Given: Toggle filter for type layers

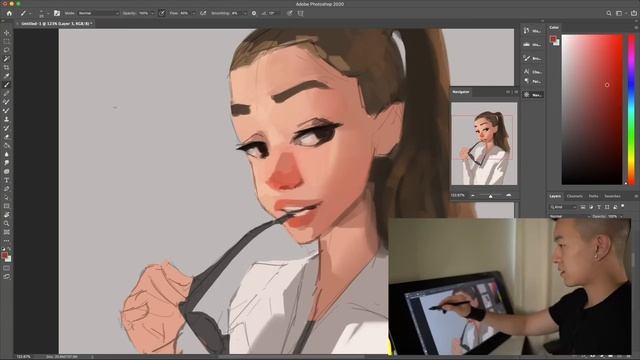Looking at the screenshot, I should [599, 207].
